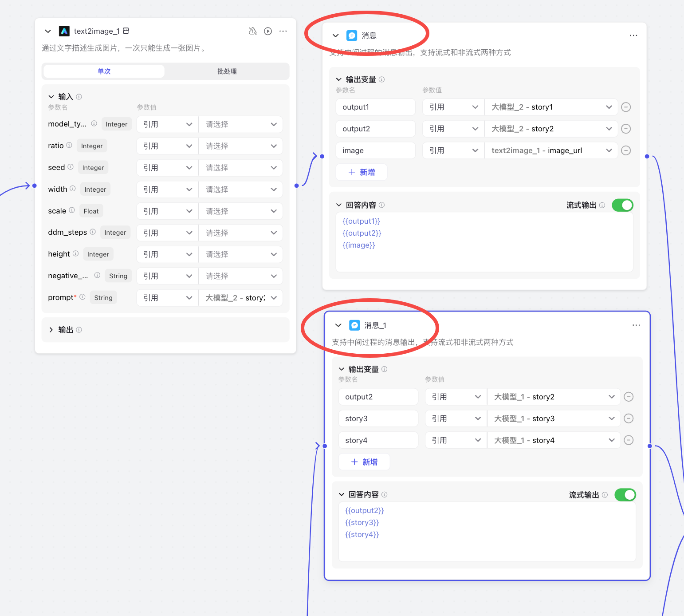This screenshot has height=616, width=684.
Task: Edit the output1 parameter name field
Action: tap(376, 107)
